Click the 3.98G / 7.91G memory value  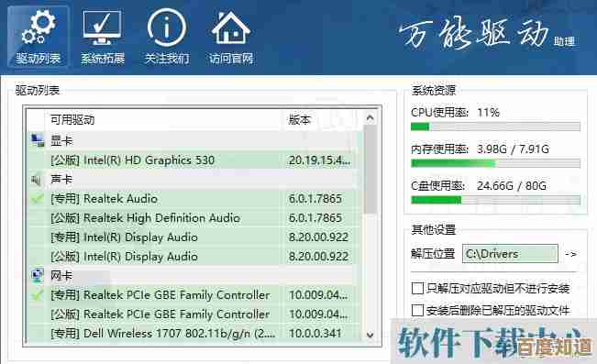click(x=513, y=149)
